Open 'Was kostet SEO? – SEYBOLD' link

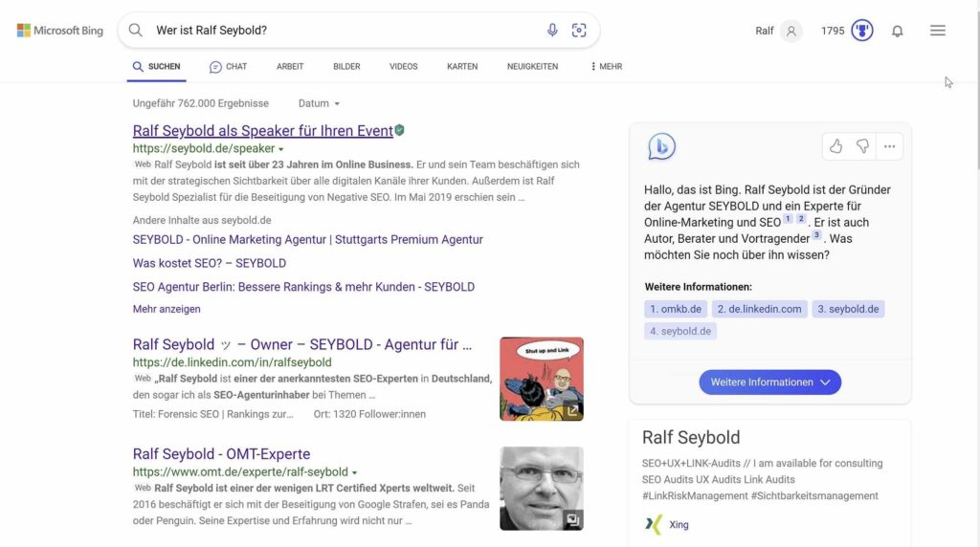(210, 263)
